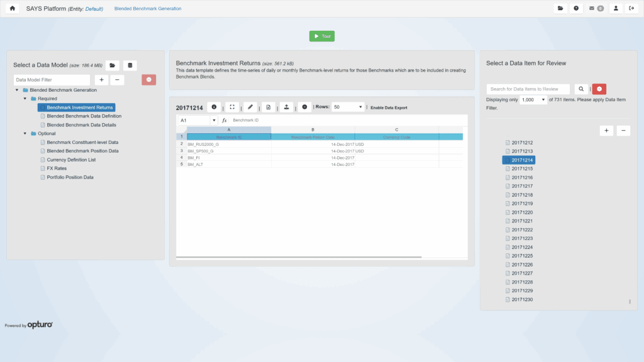Open the A1 cell reference dropdown
Viewport: 644px width, 362px height.
point(214,120)
